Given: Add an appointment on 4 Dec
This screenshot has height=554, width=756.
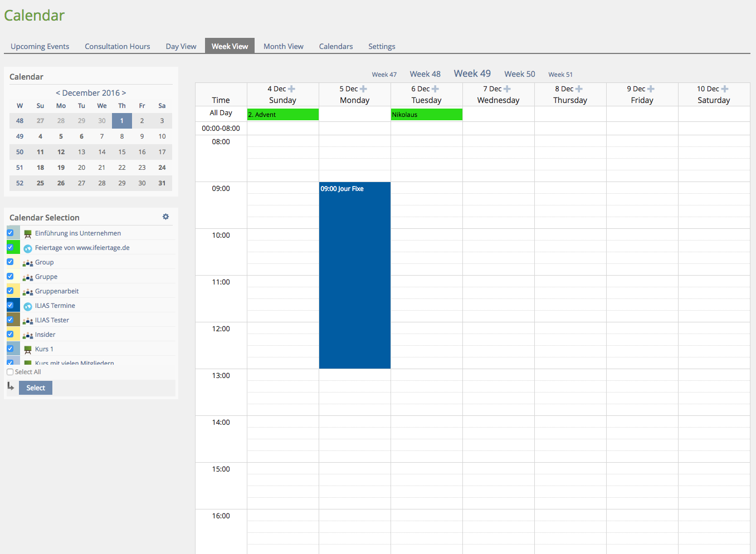Looking at the screenshot, I should click(291, 89).
